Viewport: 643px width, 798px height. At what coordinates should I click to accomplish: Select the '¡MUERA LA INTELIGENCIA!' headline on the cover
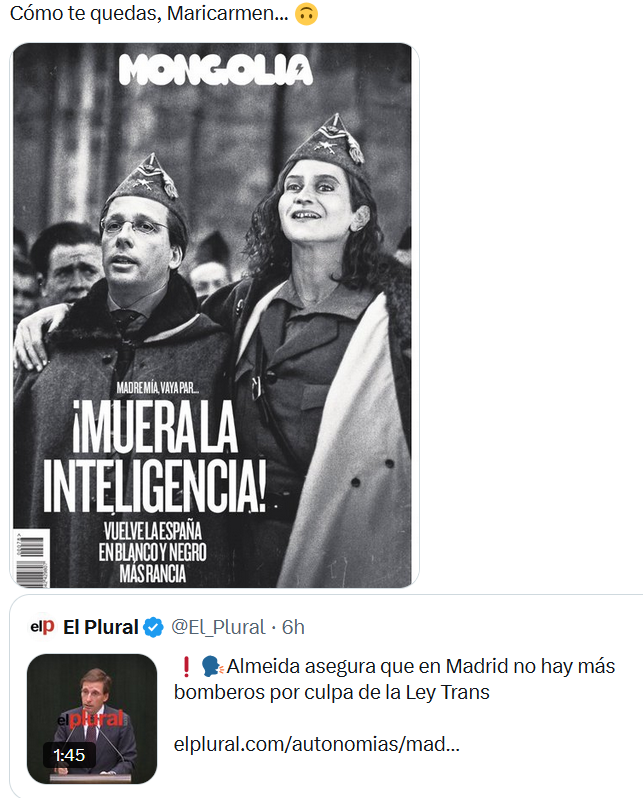point(155,456)
